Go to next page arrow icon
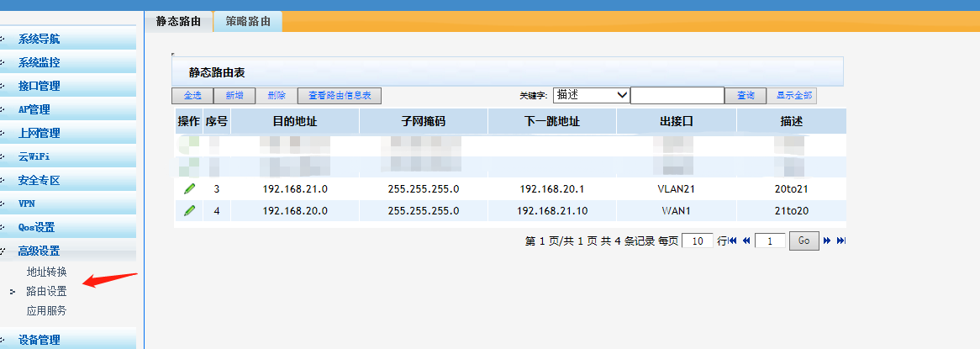The image size is (980, 349). (827, 241)
